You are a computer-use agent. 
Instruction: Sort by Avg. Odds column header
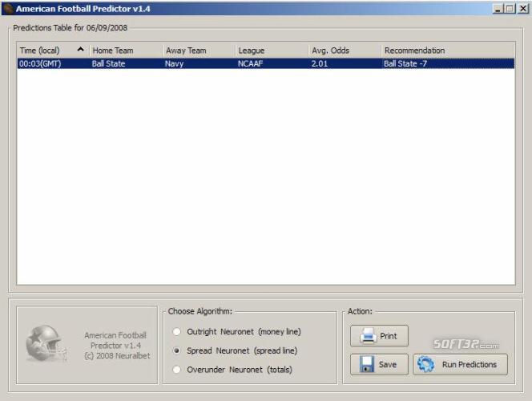click(345, 51)
